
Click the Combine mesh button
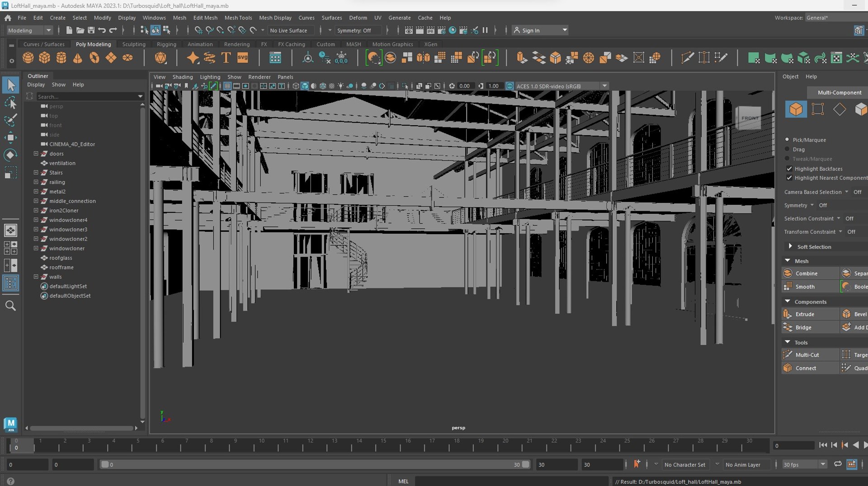point(810,273)
